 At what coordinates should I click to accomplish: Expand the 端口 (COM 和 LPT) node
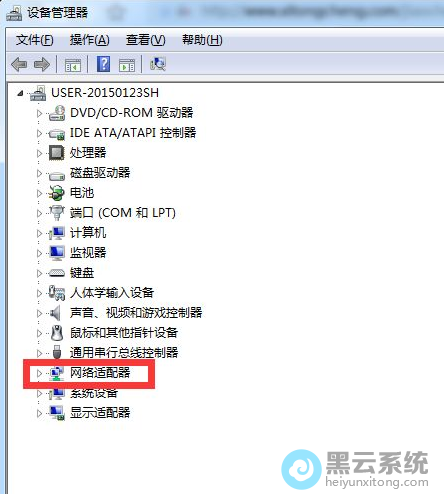[39, 213]
